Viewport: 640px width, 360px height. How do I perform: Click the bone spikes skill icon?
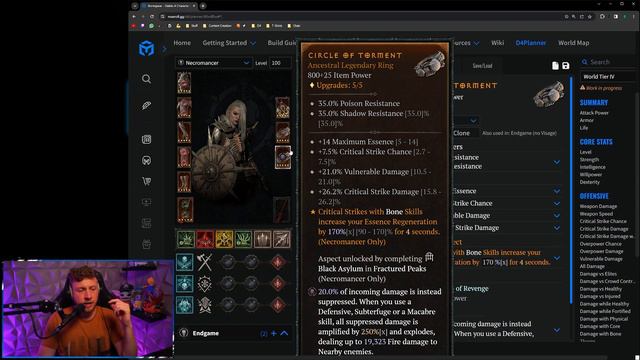coord(262,239)
